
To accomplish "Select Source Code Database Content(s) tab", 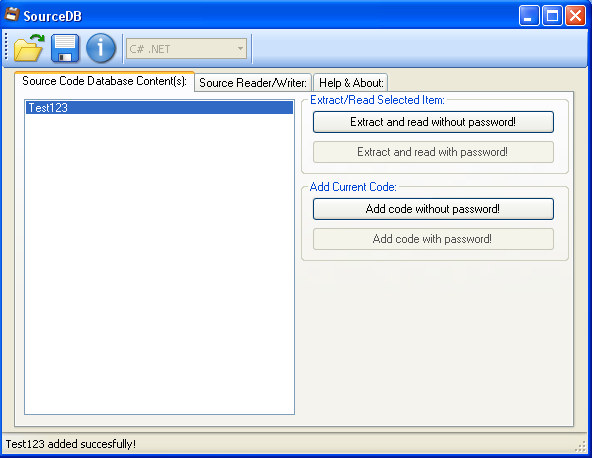I will 104,81.
